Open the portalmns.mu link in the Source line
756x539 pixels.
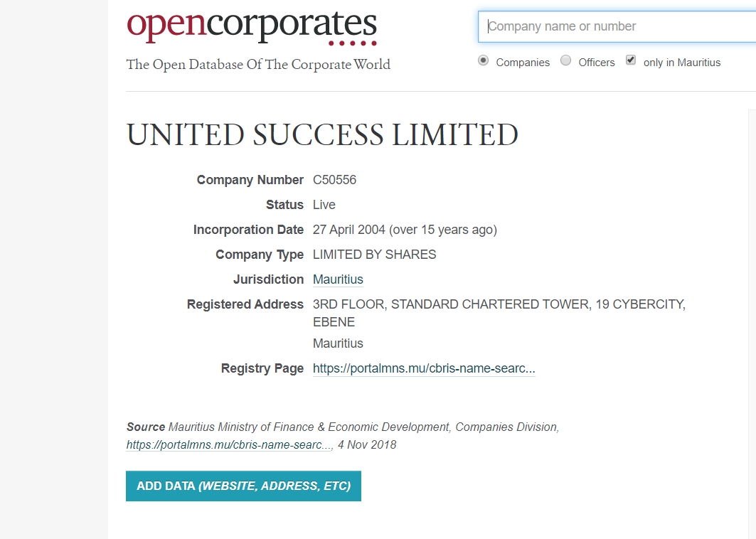coord(229,445)
